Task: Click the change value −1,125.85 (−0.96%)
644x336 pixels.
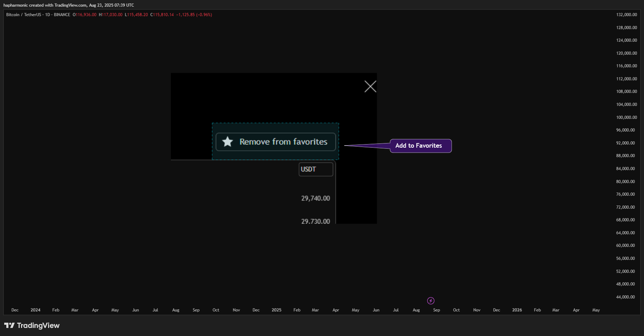Action: coord(194,15)
